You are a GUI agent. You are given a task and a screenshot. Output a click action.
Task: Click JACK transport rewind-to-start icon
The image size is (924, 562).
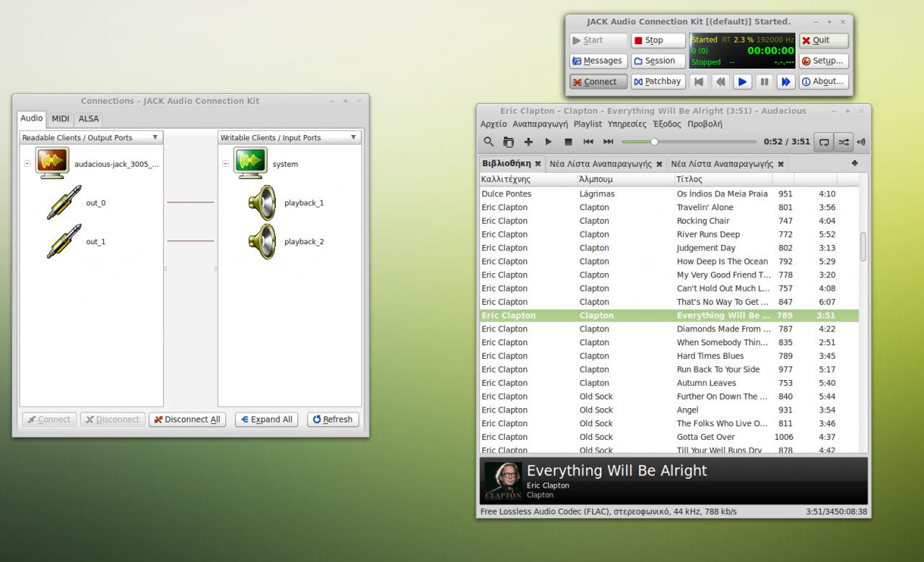pyautogui.click(x=699, y=82)
